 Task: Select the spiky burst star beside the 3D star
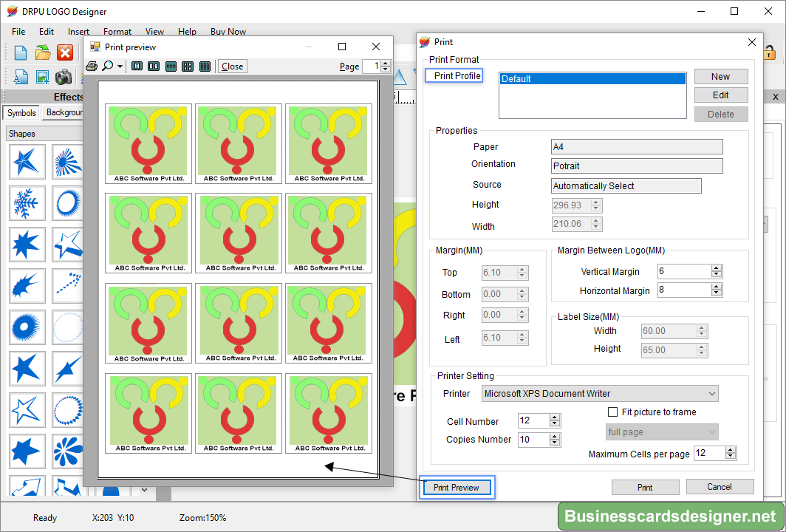click(27, 245)
